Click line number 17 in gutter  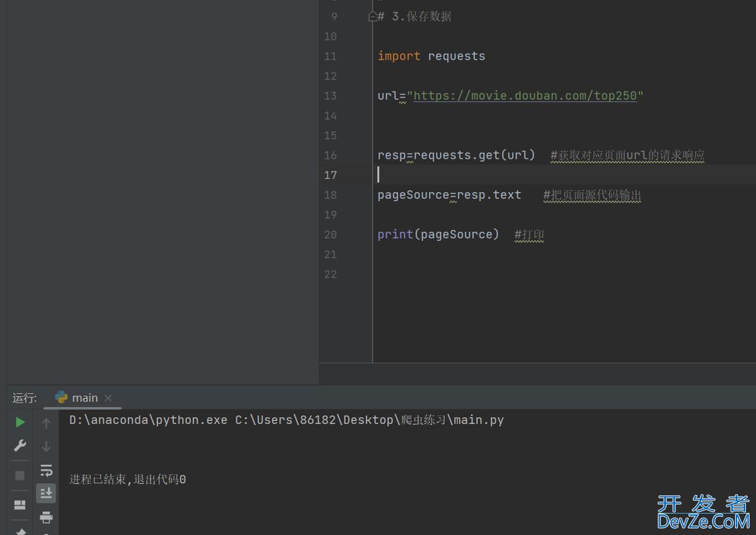330,175
